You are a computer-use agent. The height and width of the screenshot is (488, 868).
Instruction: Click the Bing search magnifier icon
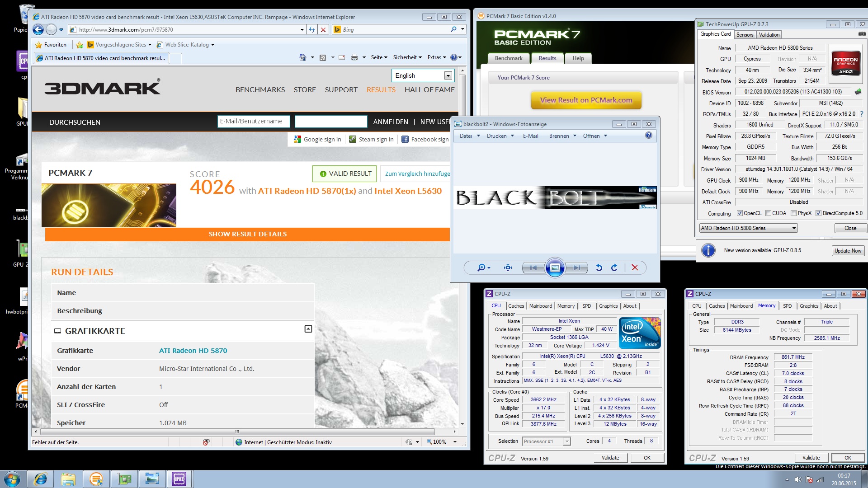point(453,29)
